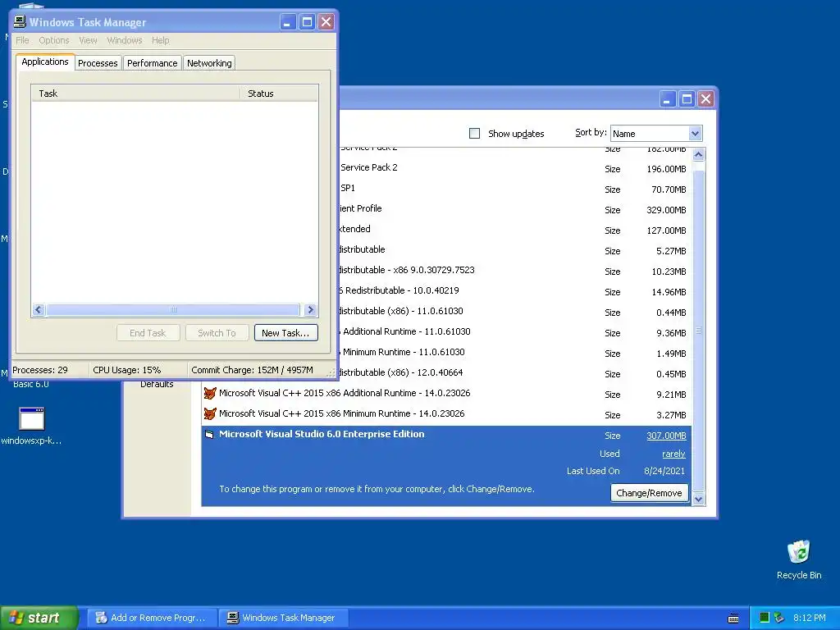Click right arrow of Task list scrollbar

pyautogui.click(x=310, y=309)
